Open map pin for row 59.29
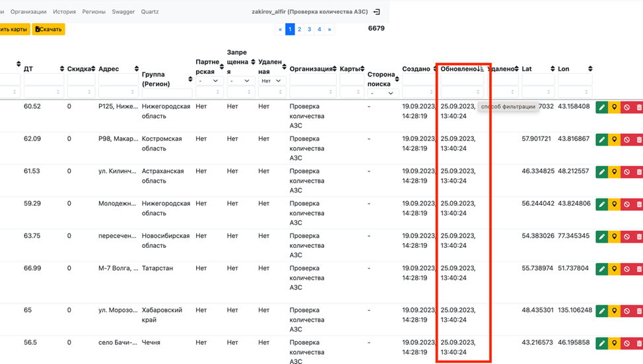 (x=615, y=204)
